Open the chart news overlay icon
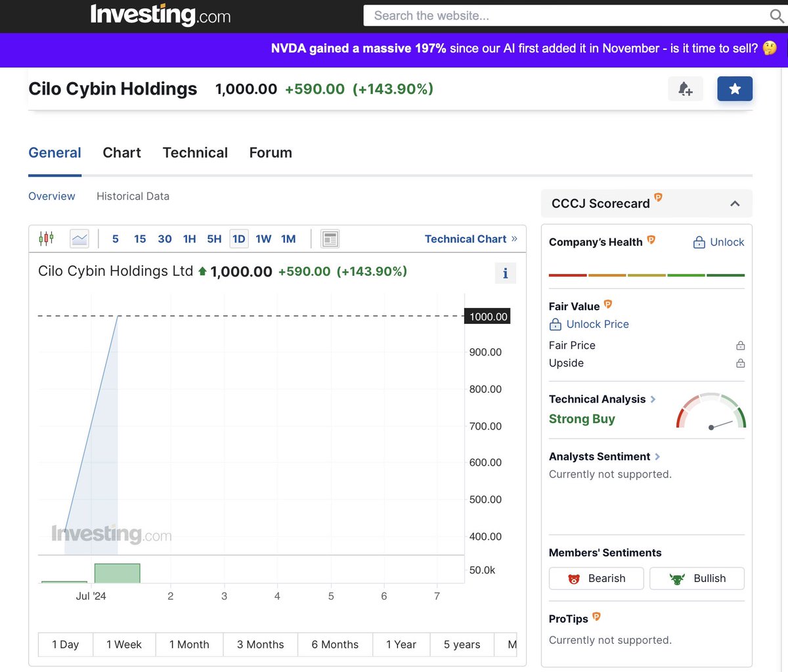788x672 pixels. 330,238
